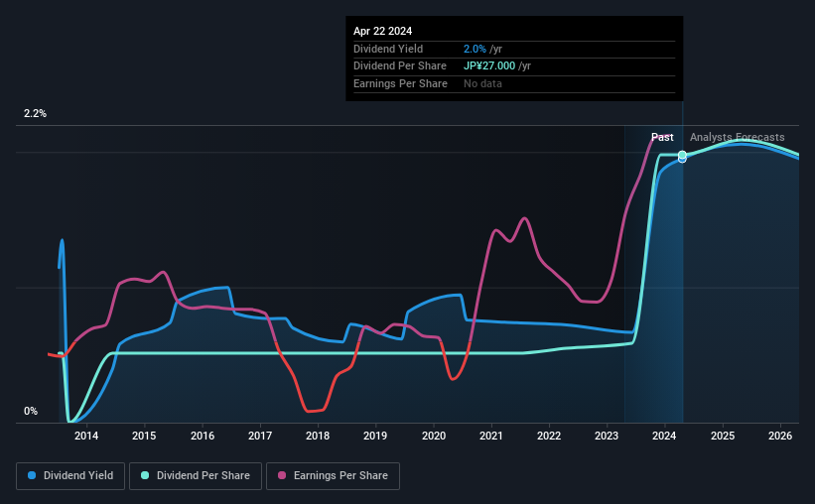Select the 2017 x-axis label
The height and width of the screenshot is (504, 815).
260,436
